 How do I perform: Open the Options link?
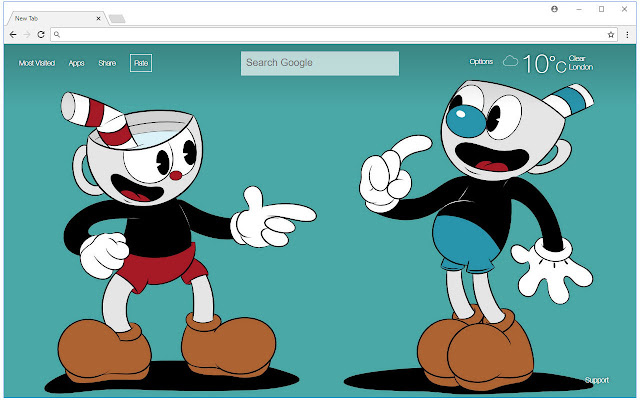481,62
